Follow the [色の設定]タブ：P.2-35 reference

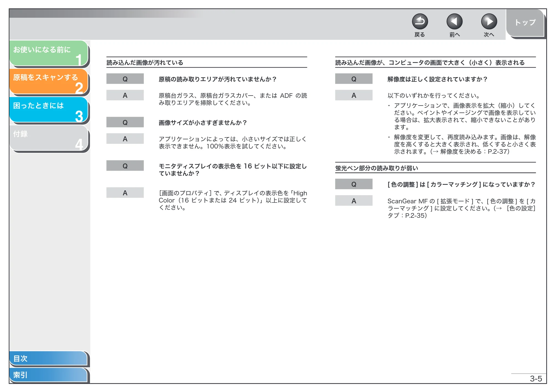(x=461, y=212)
